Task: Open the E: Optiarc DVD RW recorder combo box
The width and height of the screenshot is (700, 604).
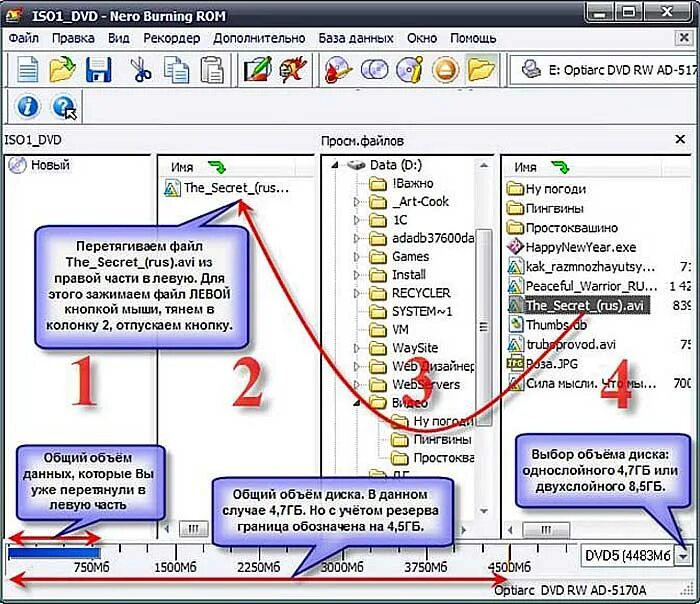Action: point(604,70)
